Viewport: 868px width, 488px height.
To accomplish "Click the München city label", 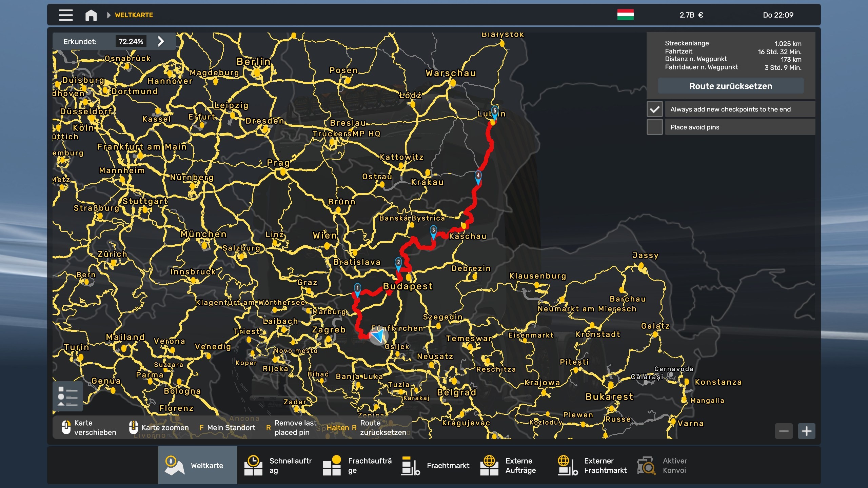I will point(204,234).
